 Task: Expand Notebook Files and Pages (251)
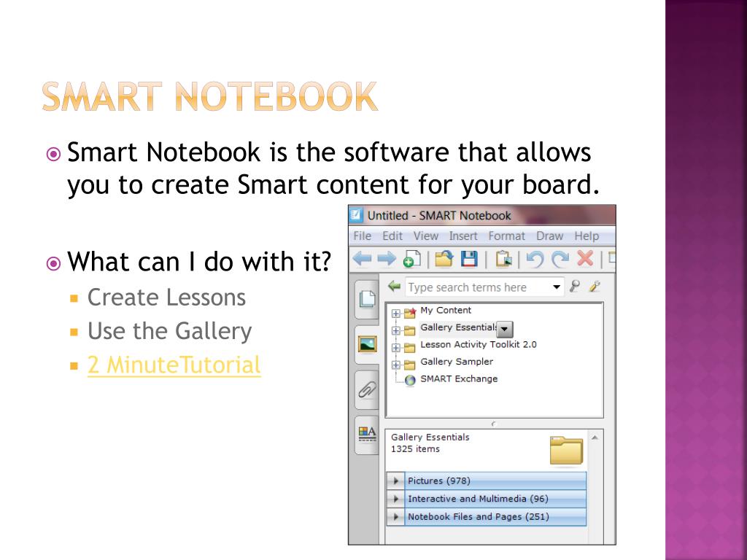[x=395, y=517]
